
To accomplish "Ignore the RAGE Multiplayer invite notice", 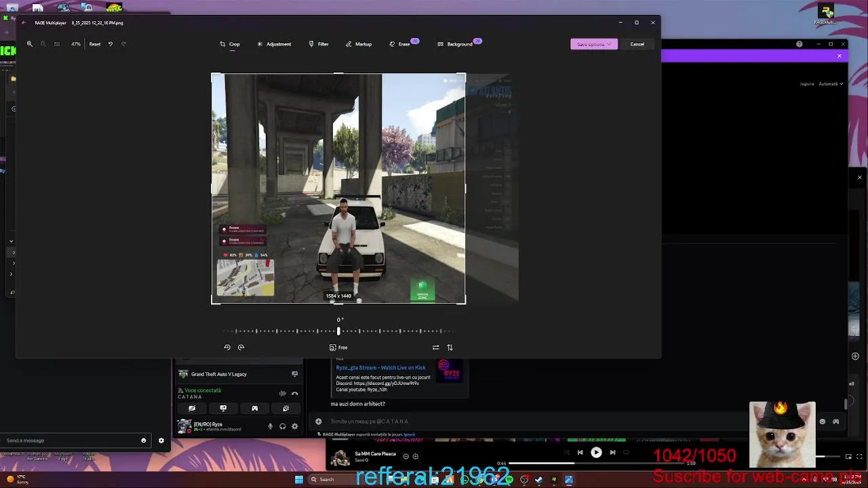I will point(409,434).
